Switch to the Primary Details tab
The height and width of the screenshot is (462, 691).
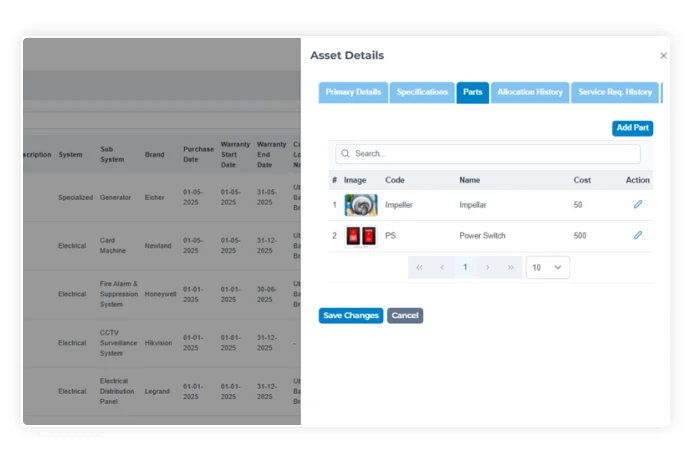tap(353, 92)
